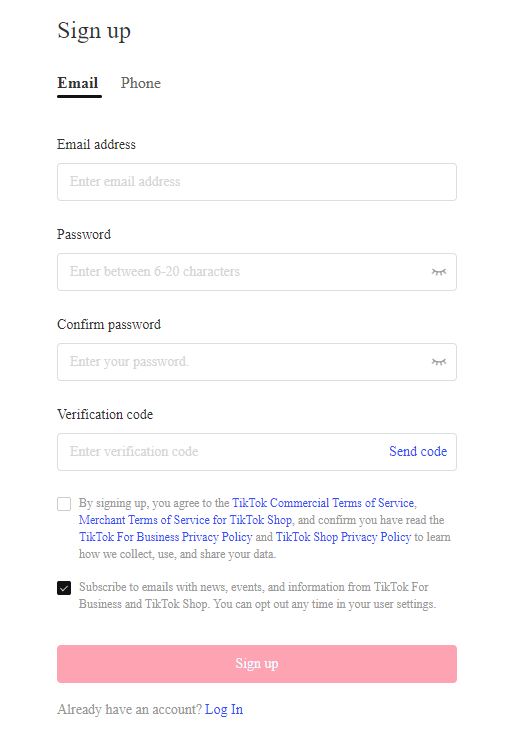
Task: Open TikTok For Business Privacy Policy link
Action: point(165,537)
